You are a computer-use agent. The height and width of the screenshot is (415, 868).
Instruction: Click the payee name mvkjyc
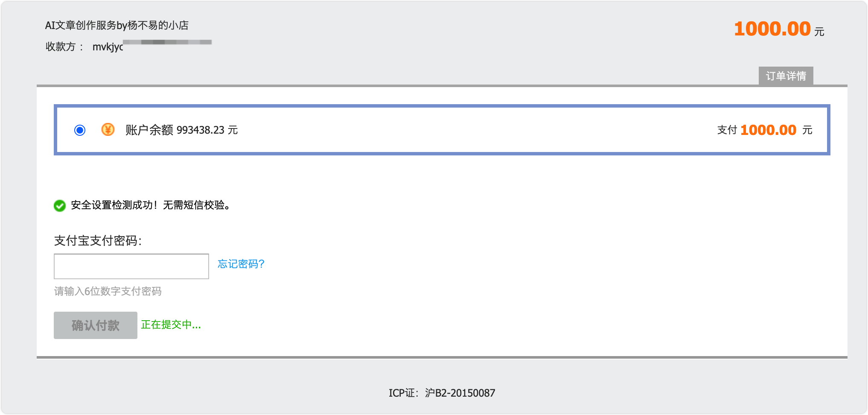[x=108, y=47]
